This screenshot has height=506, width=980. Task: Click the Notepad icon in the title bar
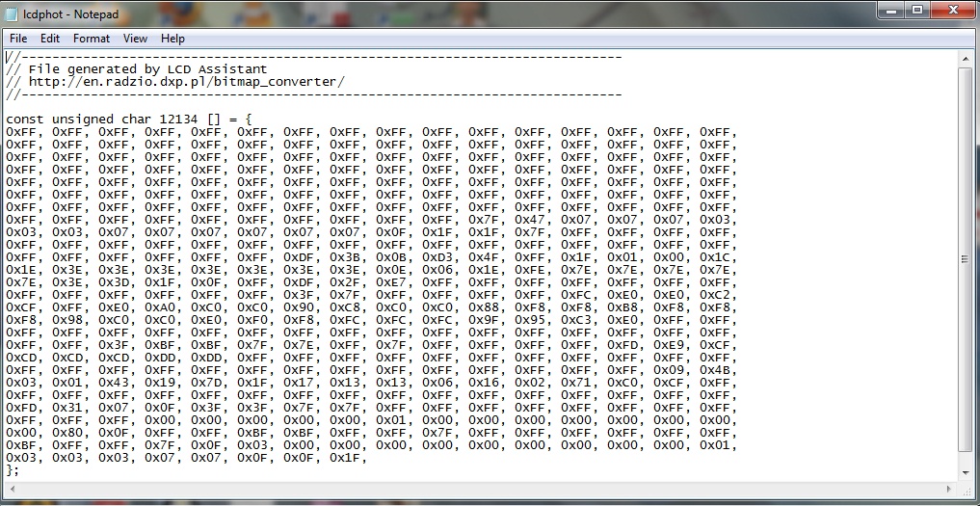13,14
